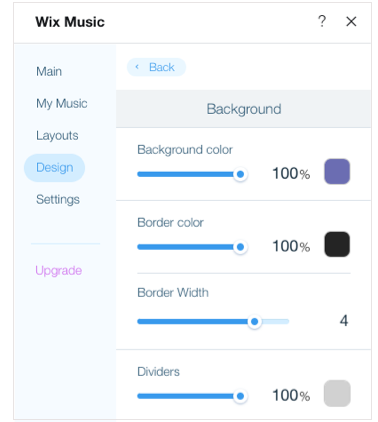Go back using the Back button
This screenshot has width=378, height=422.
pos(156,67)
